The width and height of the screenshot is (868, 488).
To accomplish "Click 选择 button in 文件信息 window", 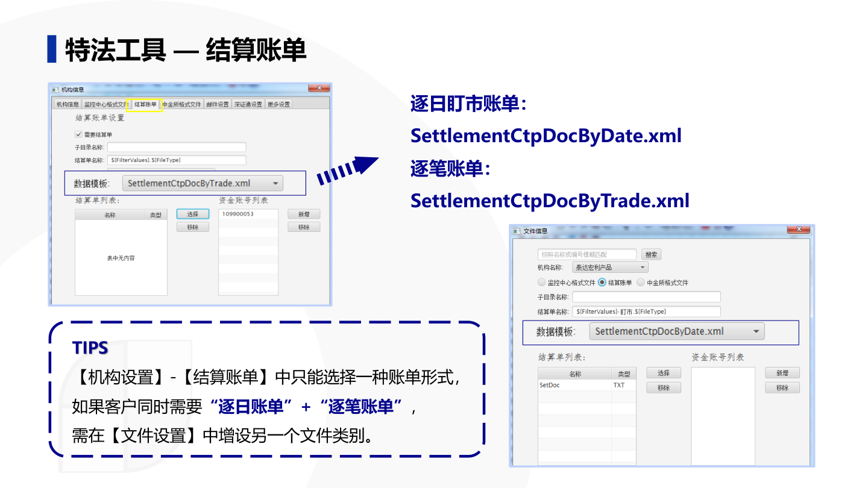I will (664, 373).
